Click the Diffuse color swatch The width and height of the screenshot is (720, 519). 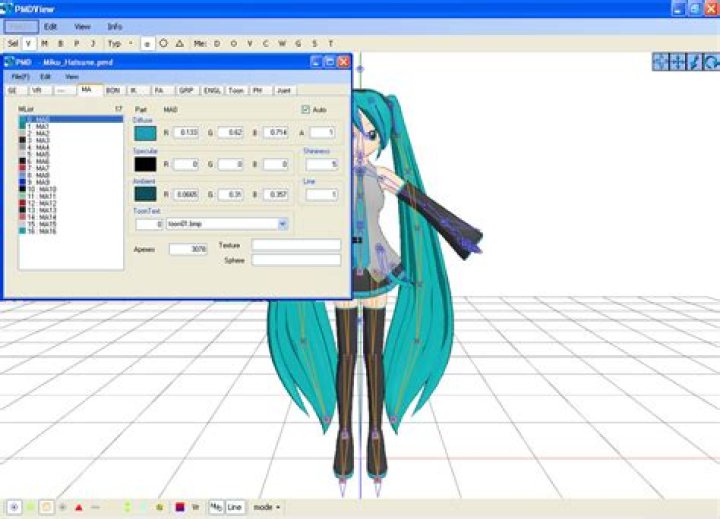(x=145, y=133)
